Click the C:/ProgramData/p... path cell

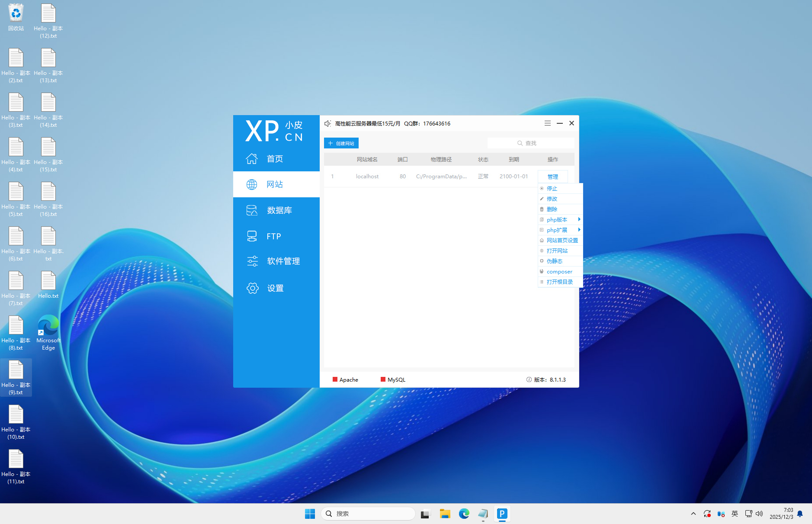click(x=441, y=177)
